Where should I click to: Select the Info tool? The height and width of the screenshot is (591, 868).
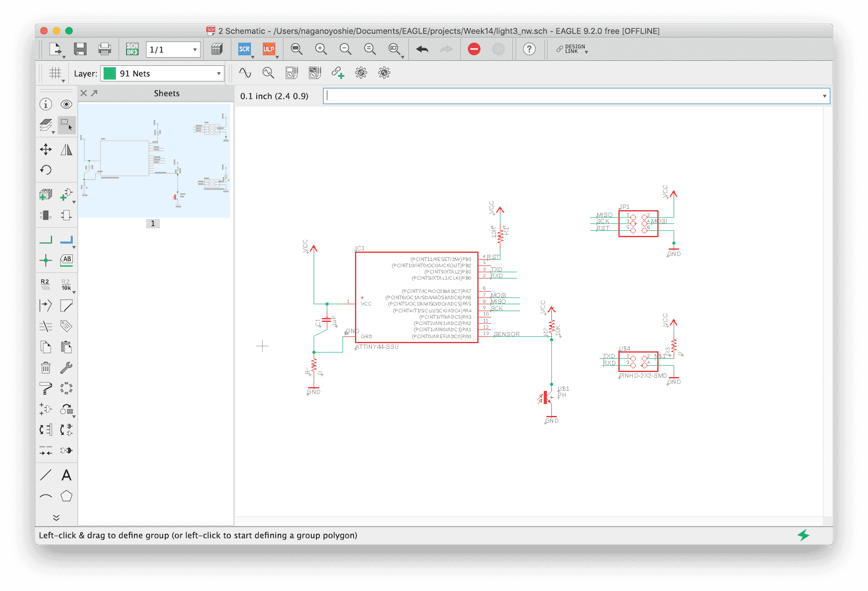click(46, 104)
